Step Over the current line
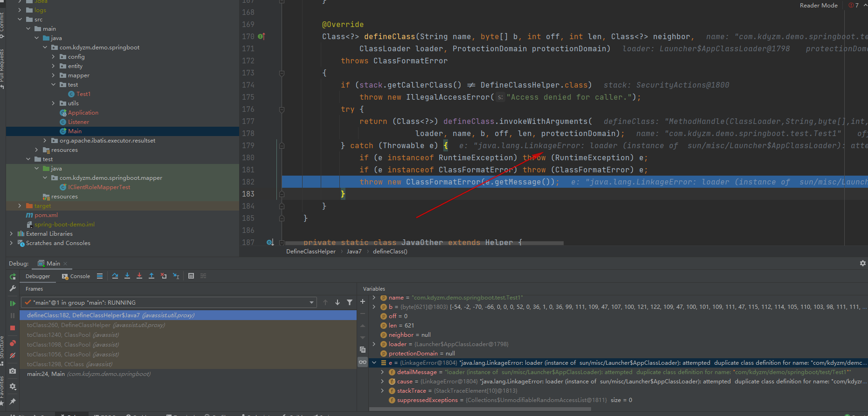The height and width of the screenshot is (416, 868). [115, 276]
